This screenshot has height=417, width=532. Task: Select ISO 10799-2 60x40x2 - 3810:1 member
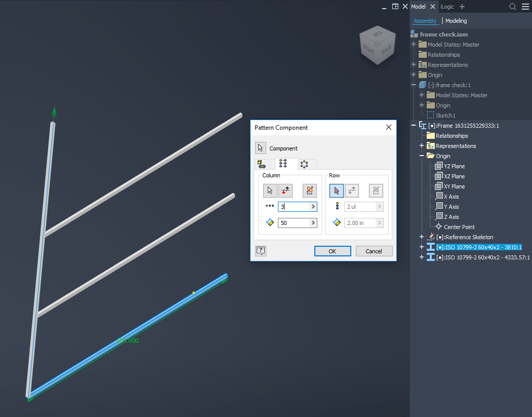(x=479, y=247)
